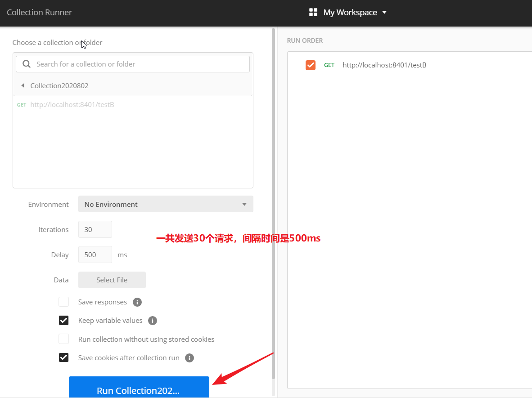Click the Iterations input showing 30

(95, 229)
